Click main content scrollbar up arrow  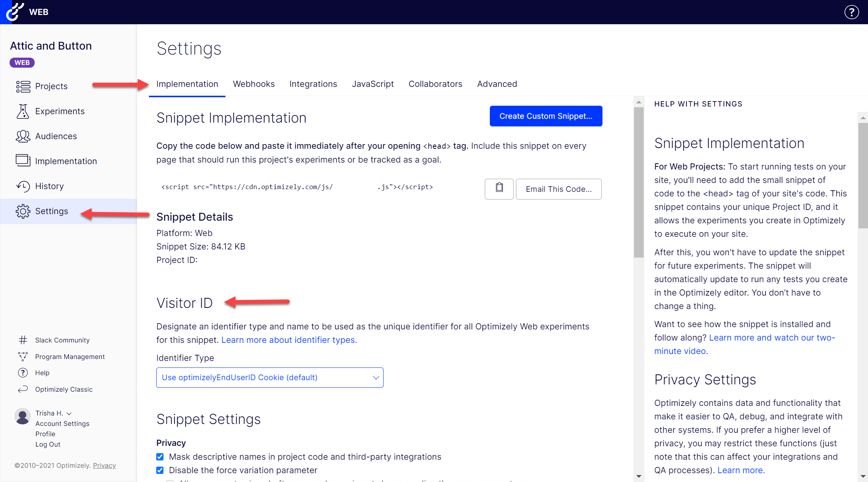[x=639, y=102]
